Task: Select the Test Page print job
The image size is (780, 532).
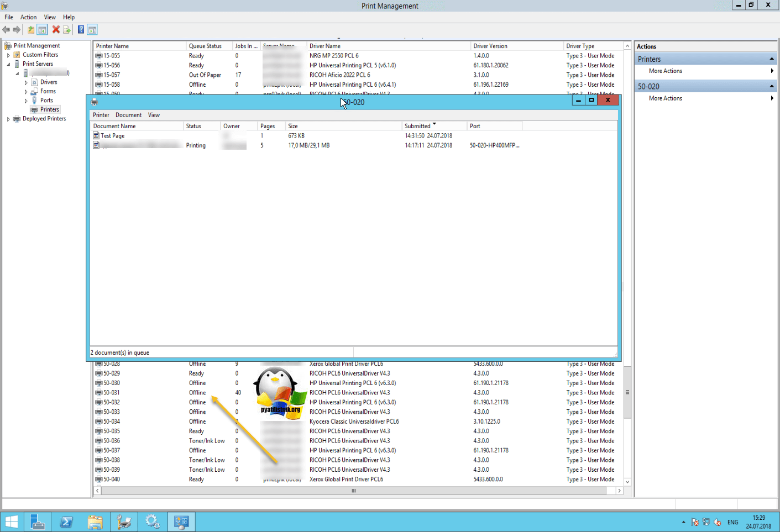Action: coord(113,136)
